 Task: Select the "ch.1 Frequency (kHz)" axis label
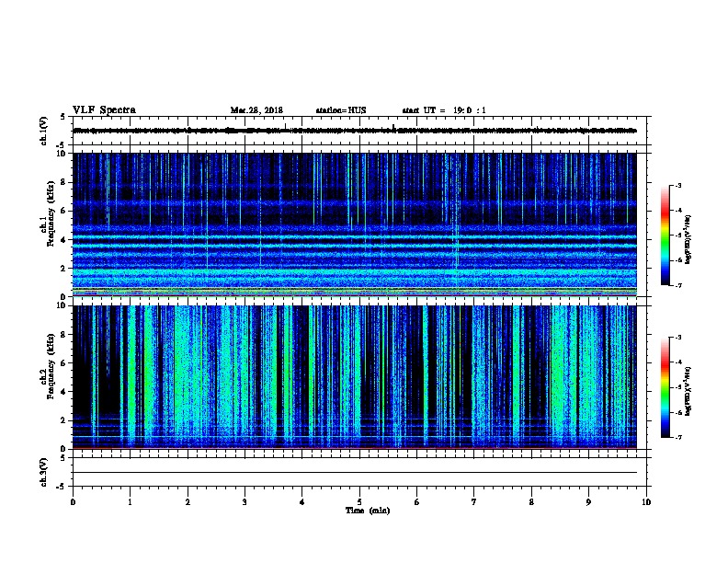[48, 214]
